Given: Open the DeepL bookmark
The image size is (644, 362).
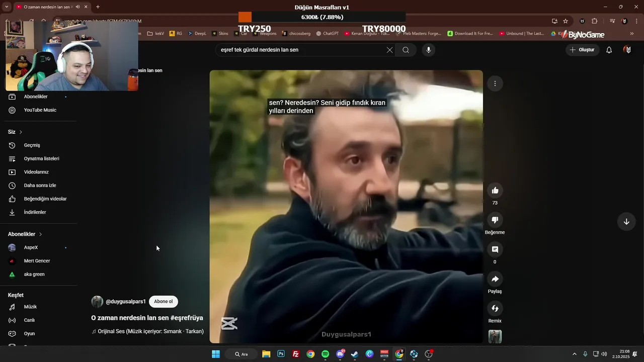Looking at the screenshot, I should tap(197, 34).
